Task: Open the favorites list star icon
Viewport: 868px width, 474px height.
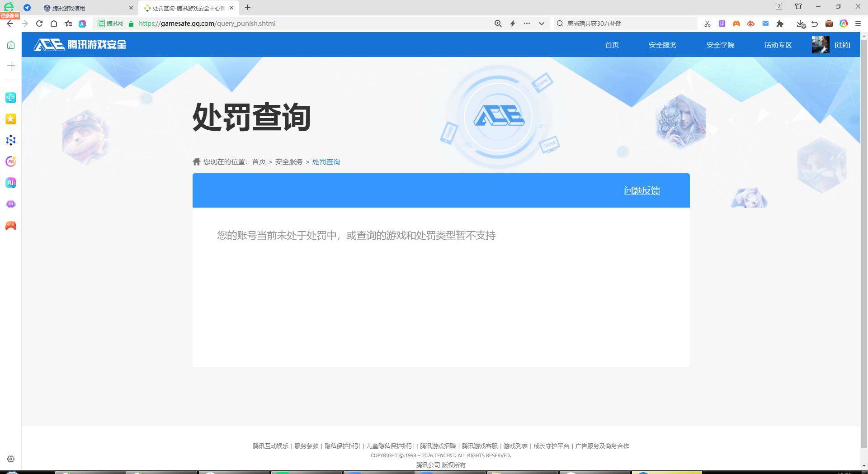Action: click(x=68, y=24)
